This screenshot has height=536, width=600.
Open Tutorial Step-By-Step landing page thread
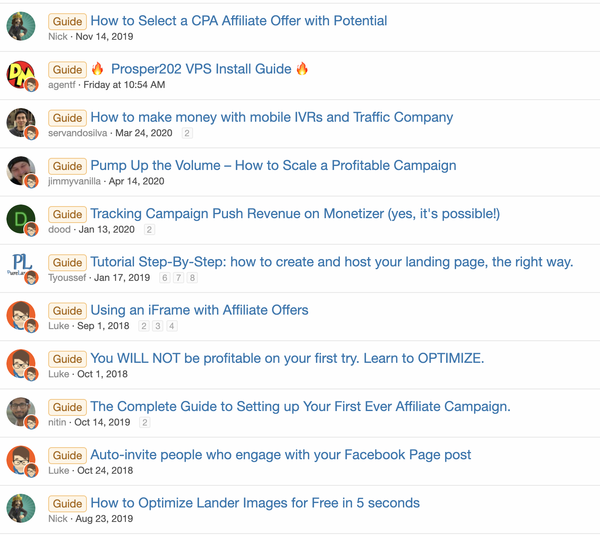332,262
